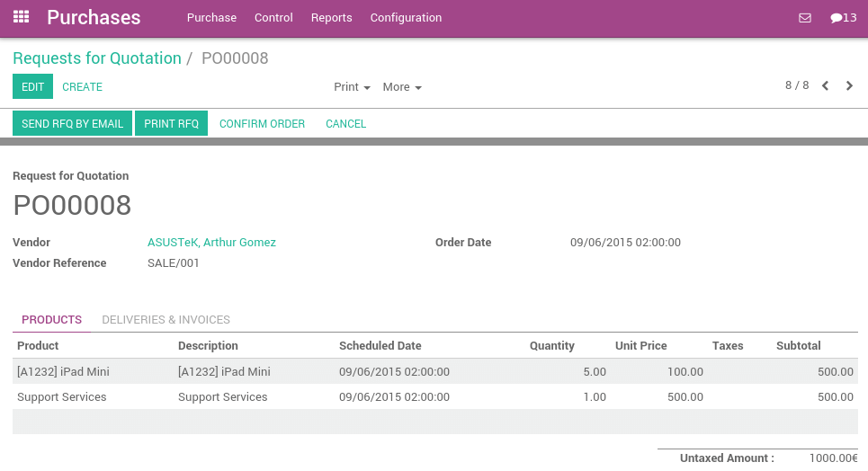
Task: Expand the More dropdown
Action: click(x=401, y=87)
